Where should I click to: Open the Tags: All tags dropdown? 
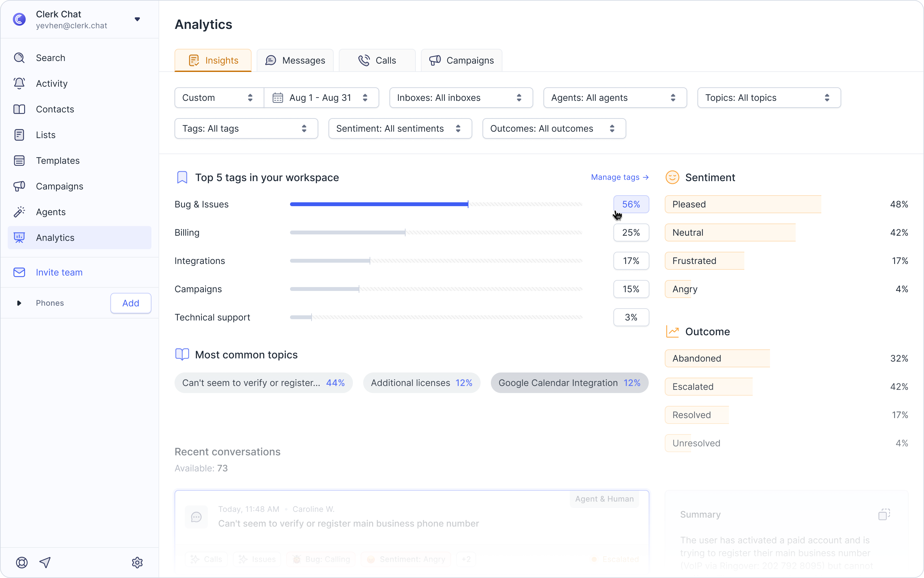tap(246, 128)
